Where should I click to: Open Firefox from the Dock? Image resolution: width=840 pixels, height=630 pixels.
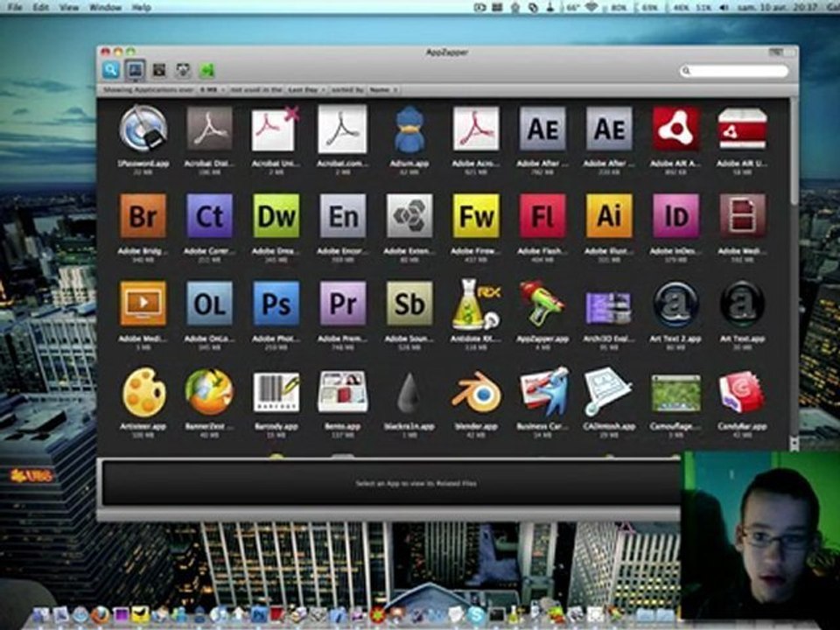100,615
